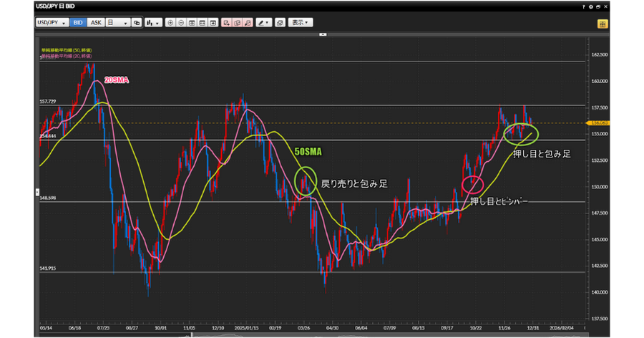
Task: Open the settings gear in title bar
Action: click(590, 6)
